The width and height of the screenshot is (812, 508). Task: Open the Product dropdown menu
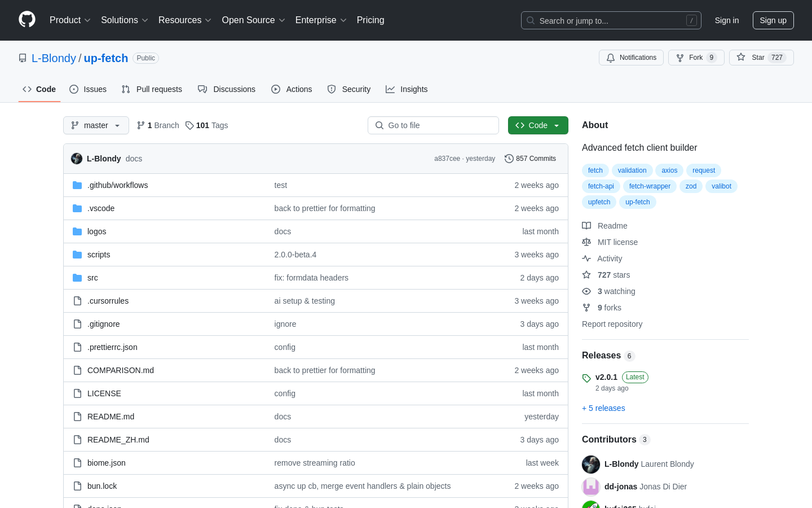click(x=70, y=20)
